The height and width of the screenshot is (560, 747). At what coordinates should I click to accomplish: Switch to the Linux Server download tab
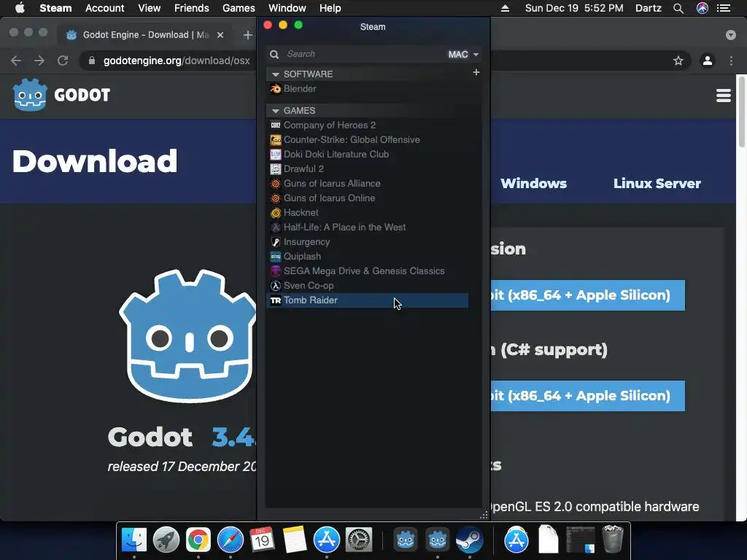657,183
